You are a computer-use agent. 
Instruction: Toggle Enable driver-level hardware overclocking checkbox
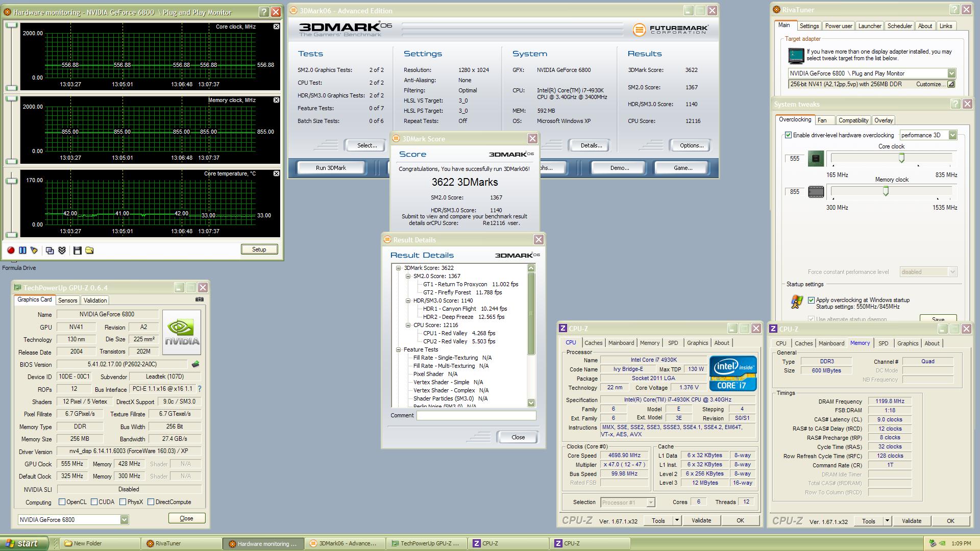[788, 135]
